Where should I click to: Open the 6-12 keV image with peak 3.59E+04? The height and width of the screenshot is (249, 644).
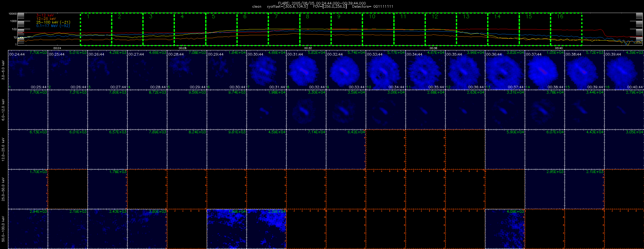346,110
